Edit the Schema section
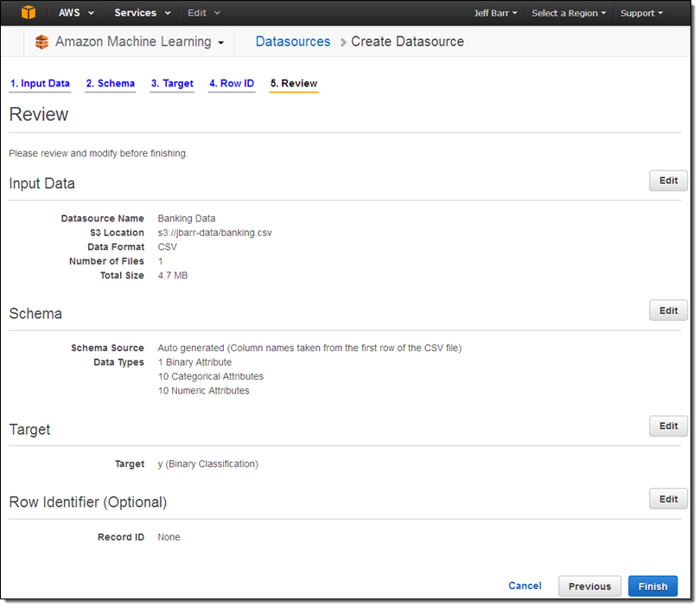The height and width of the screenshot is (608, 700). (x=668, y=310)
